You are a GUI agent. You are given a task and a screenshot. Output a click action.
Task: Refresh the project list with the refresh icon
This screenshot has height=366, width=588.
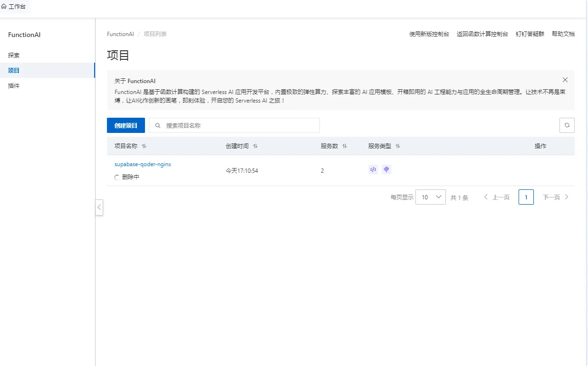[567, 125]
